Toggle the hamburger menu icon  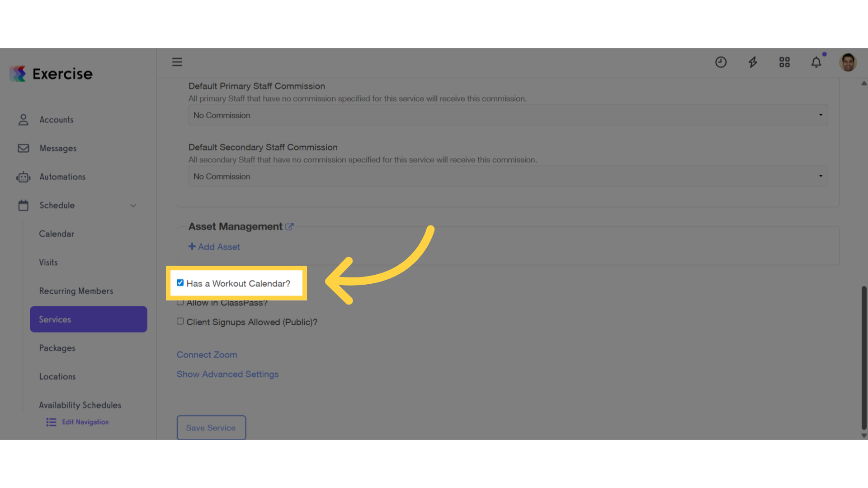[177, 62]
